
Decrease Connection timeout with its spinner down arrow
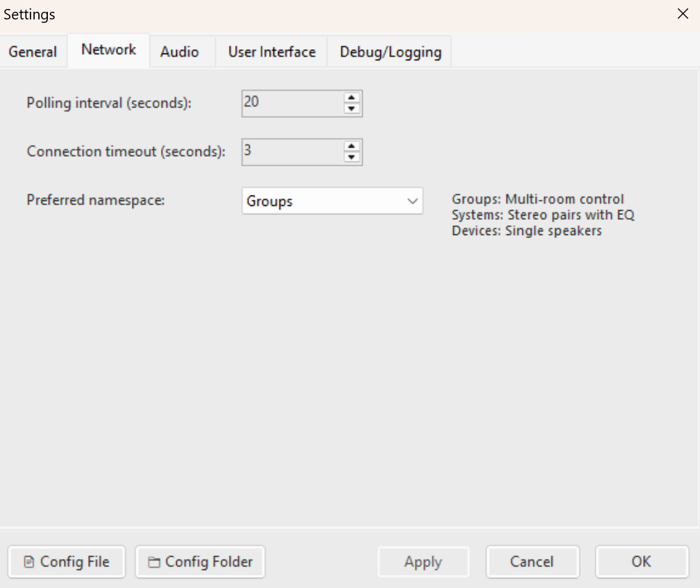click(x=352, y=157)
